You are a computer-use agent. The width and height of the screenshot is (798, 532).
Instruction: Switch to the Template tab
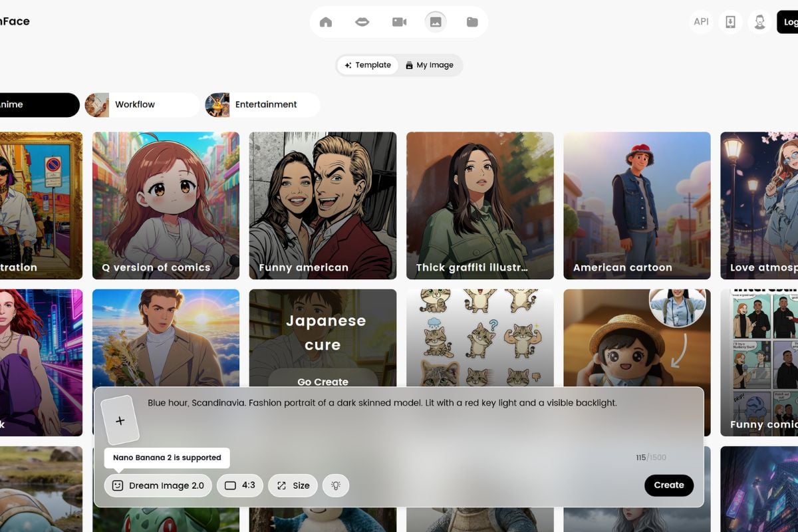pyautogui.click(x=368, y=65)
